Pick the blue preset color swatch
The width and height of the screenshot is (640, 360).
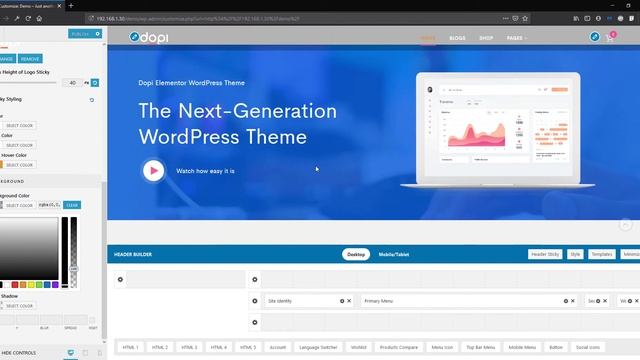(x=47, y=284)
